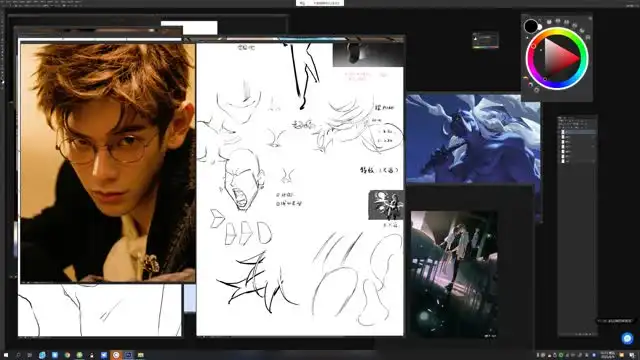Open the penguin QQ taskbar icon
Image resolution: width=640 pixels, height=360 pixels.
[x=91, y=355]
